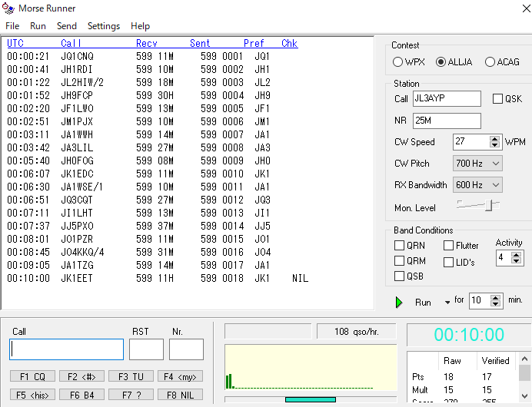Click the Sent column header
Viewport: 532px width, 407px height.
point(200,43)
